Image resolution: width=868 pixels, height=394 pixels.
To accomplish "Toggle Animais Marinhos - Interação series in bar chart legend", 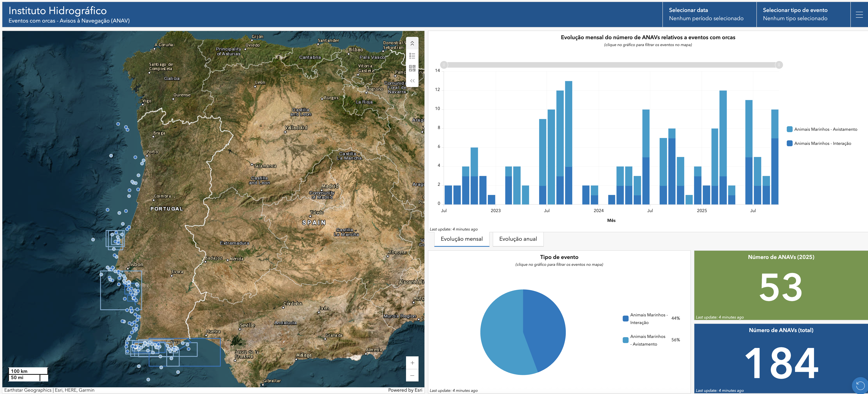I will 822,143.
